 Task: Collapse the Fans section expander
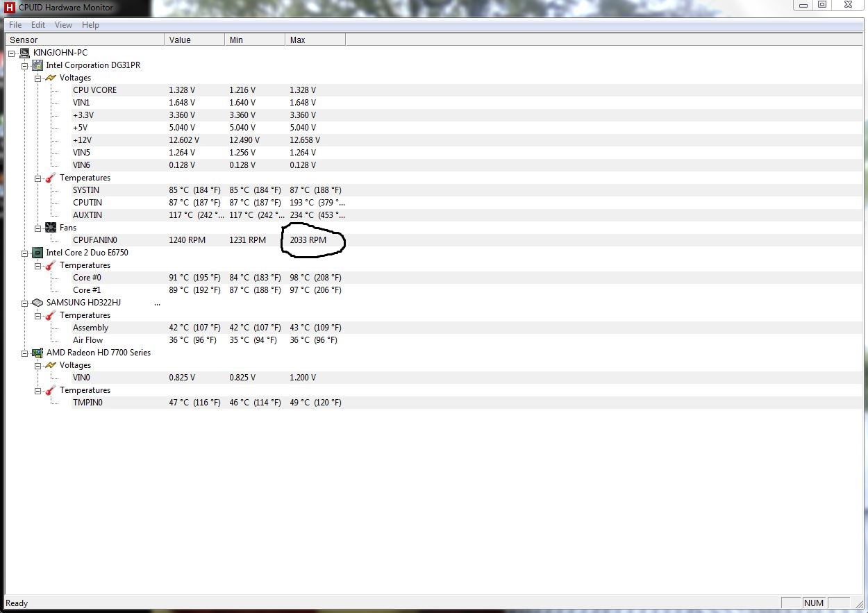point(37,228)
